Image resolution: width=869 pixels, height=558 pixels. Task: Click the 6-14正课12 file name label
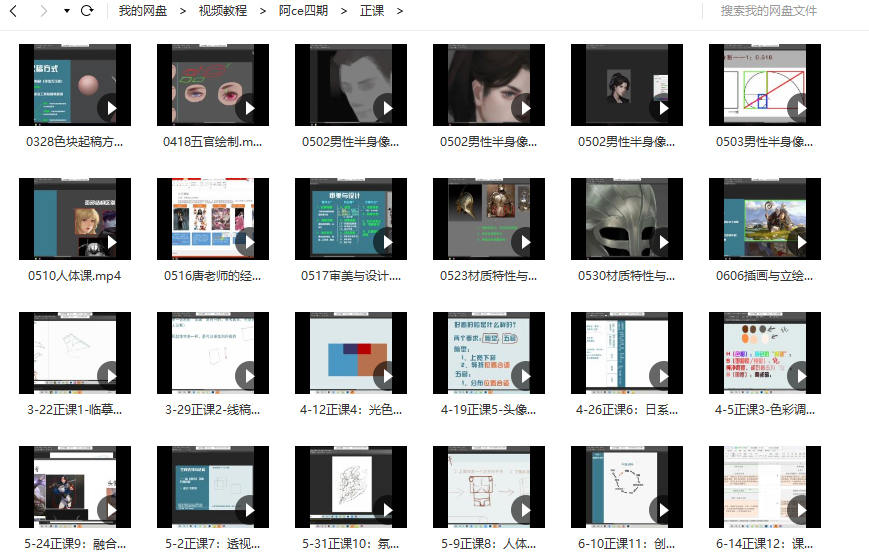click(x=764, y=544)
